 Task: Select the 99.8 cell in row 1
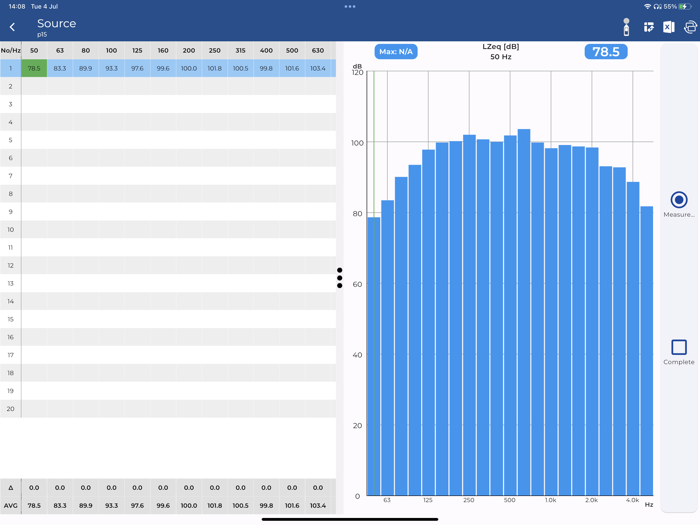click(267, 68)
